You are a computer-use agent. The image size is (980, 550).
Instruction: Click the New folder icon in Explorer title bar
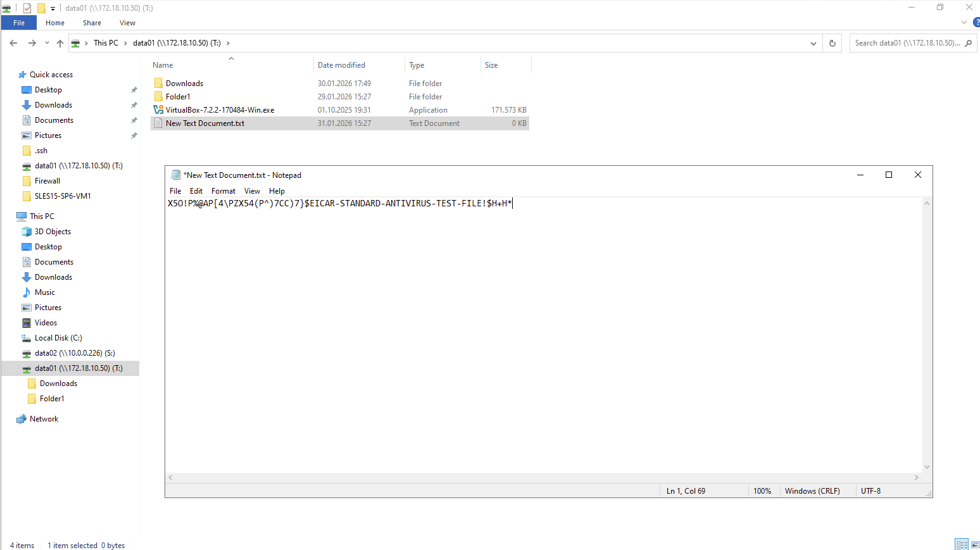41,8
